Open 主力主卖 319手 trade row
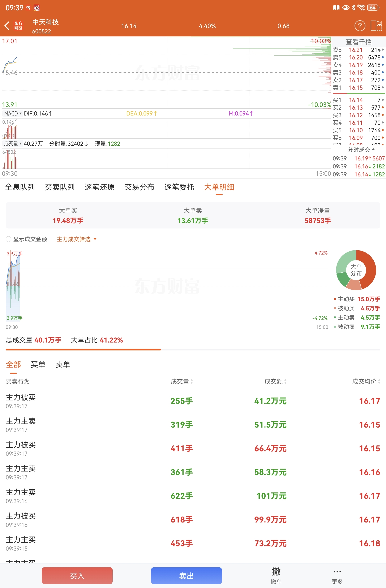This screenshot has height=588, width=386. (x=193, y=425)
